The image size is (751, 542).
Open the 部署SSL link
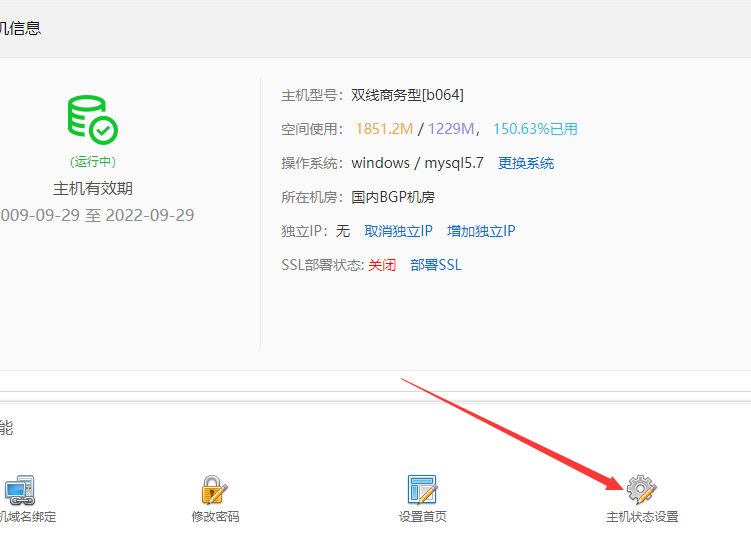tap(436, 265)
